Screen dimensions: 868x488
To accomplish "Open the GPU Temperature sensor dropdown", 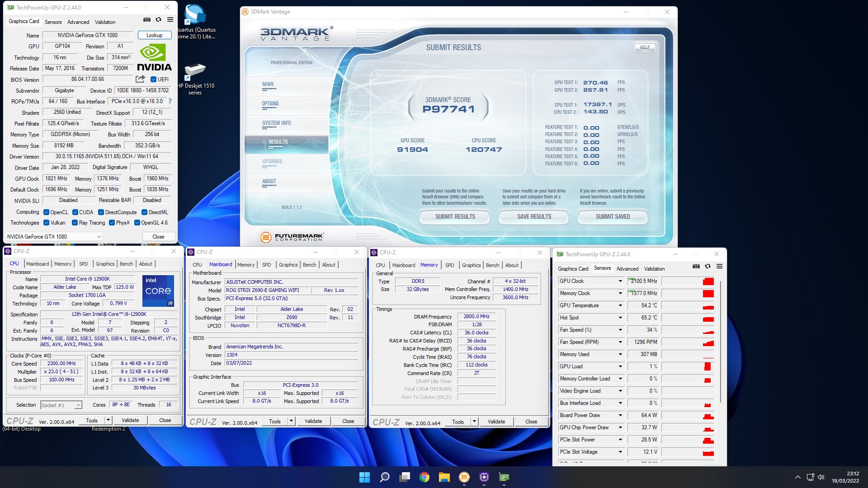I will (620, 305).
